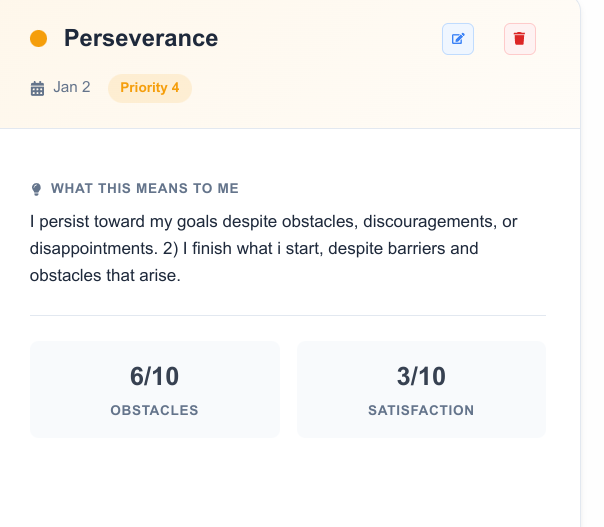
Task: Click the 'obstacles that arise.' text line
Action: coord(105,275)
